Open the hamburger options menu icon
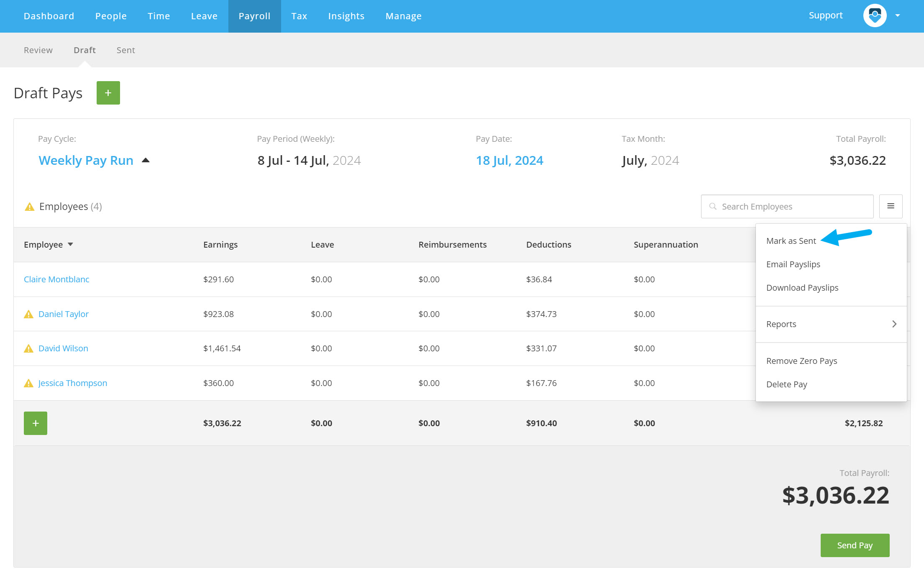The width and height of the screenshot is (924, 573). click(891, 206)
